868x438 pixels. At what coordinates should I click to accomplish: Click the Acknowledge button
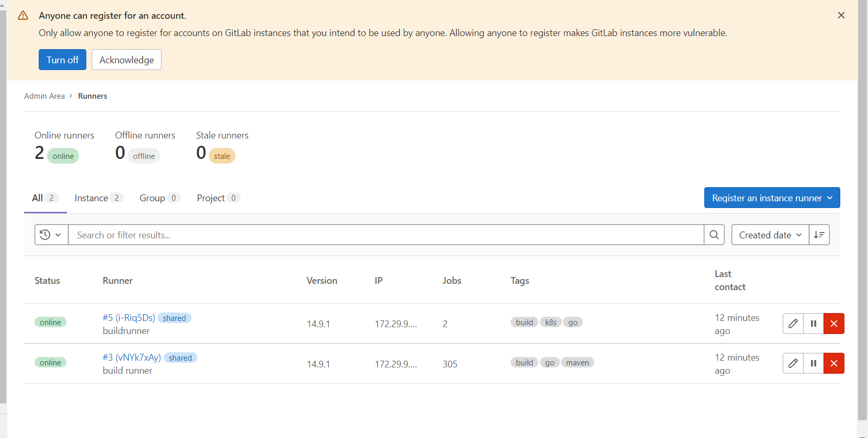click(127, 60)
